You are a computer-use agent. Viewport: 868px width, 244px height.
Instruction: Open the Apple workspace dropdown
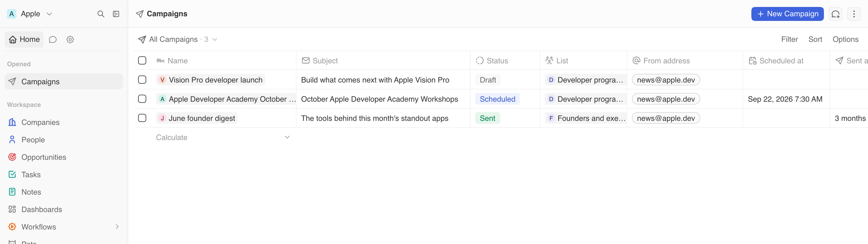point(30,14)
